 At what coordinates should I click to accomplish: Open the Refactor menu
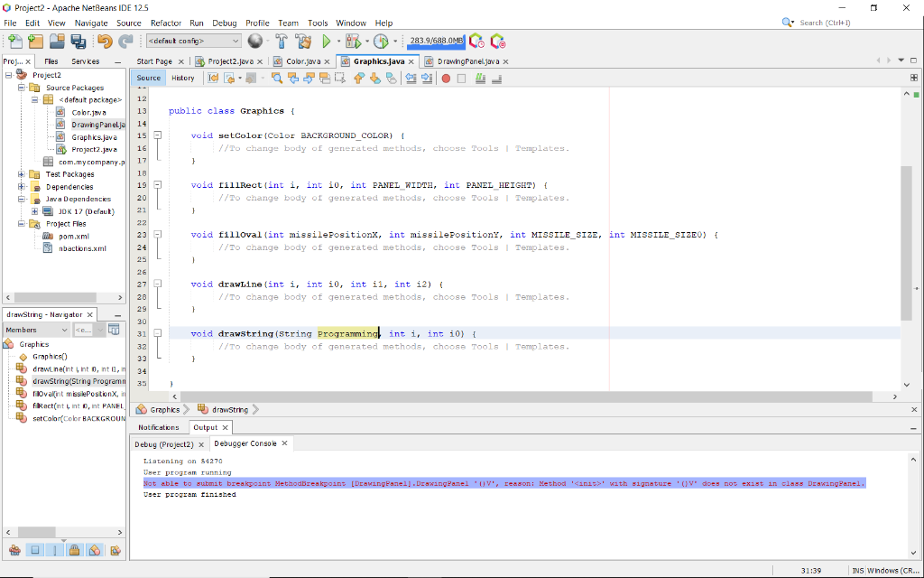point(165,23)
